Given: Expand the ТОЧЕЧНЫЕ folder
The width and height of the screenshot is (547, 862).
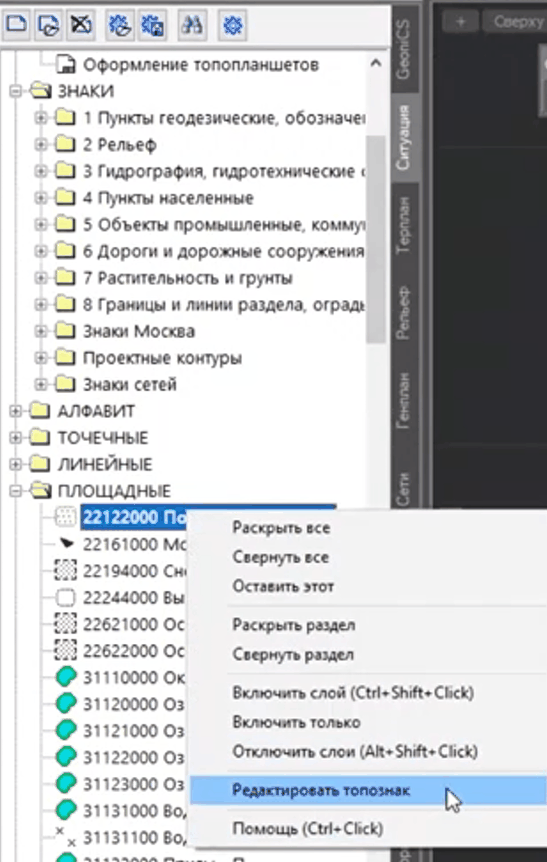Looking at the screenshot, I should [16, 438].
